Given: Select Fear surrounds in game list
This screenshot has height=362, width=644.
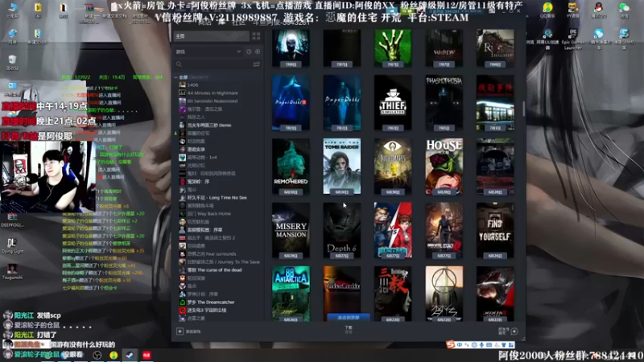Looking at the screenshot, I should point(212,254).
